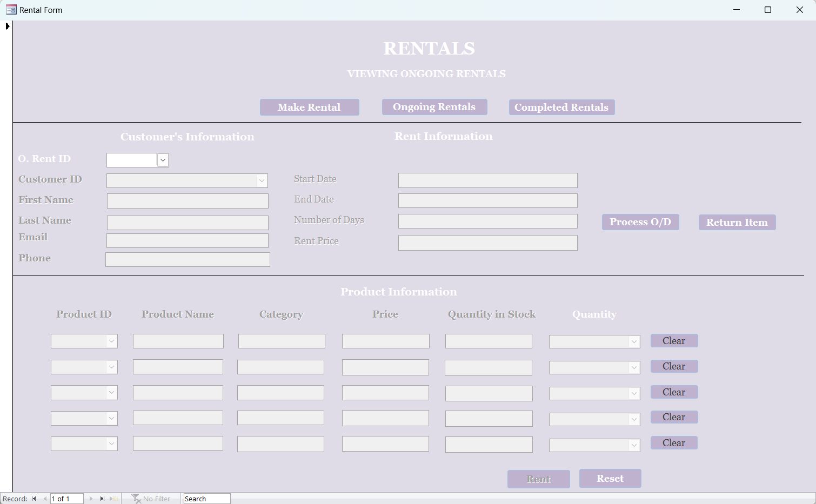Open second row Quantity dropdown

tap(634, 368)
